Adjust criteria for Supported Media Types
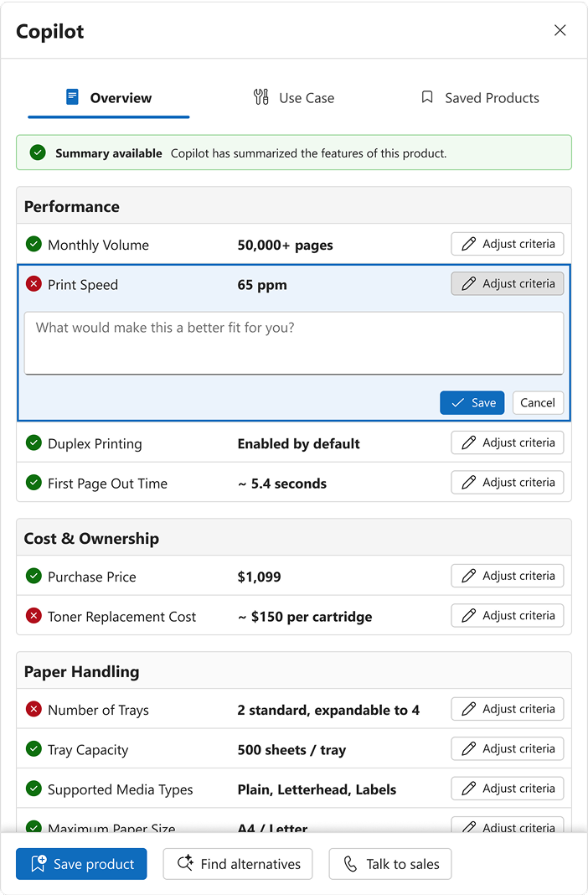The image size is (588, 895). tap(507, 789)
